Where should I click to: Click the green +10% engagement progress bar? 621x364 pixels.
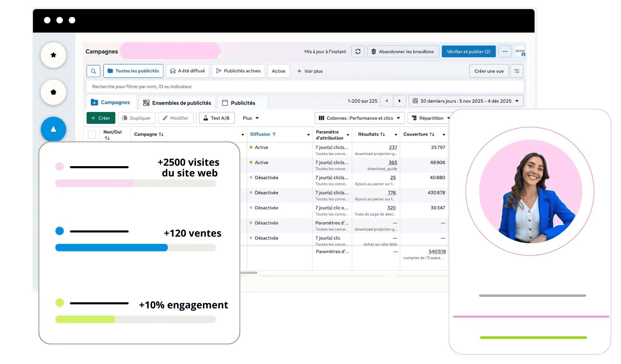coord(135,319)
